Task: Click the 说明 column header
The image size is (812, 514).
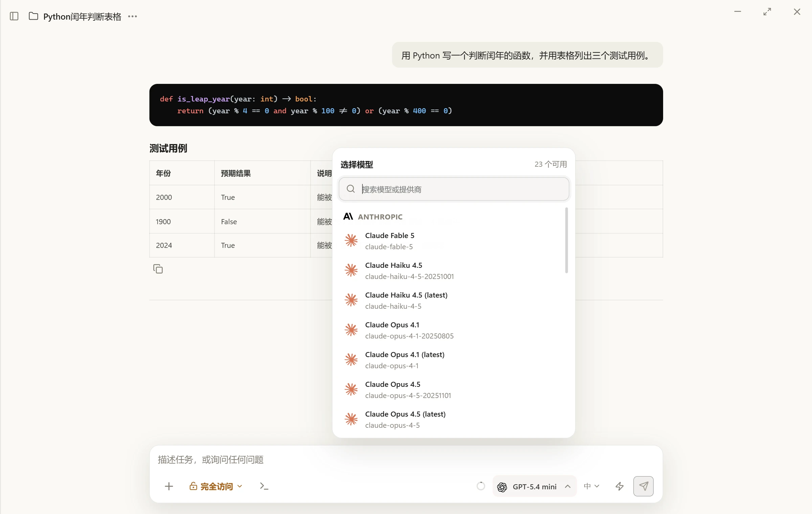Action: (x=324, y=173)
